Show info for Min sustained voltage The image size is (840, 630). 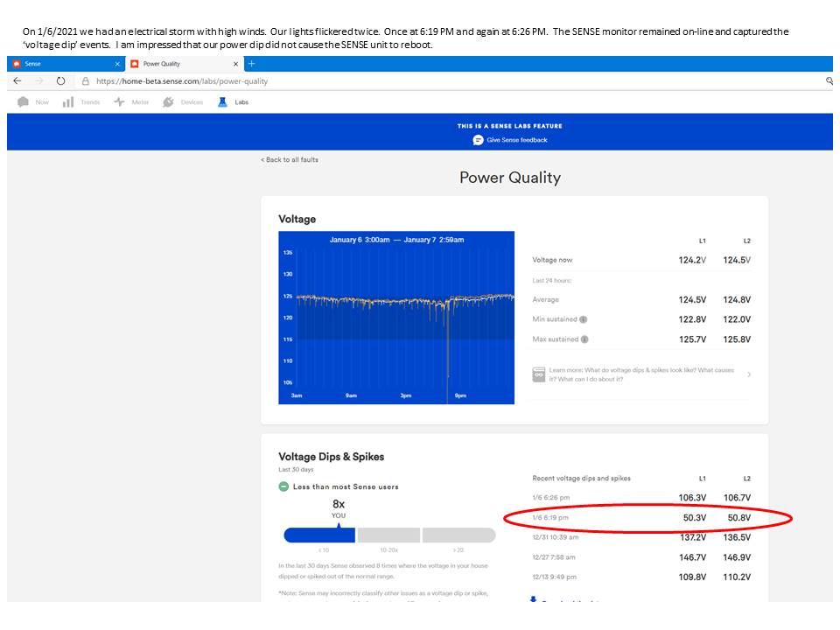(x=584, y=319)
